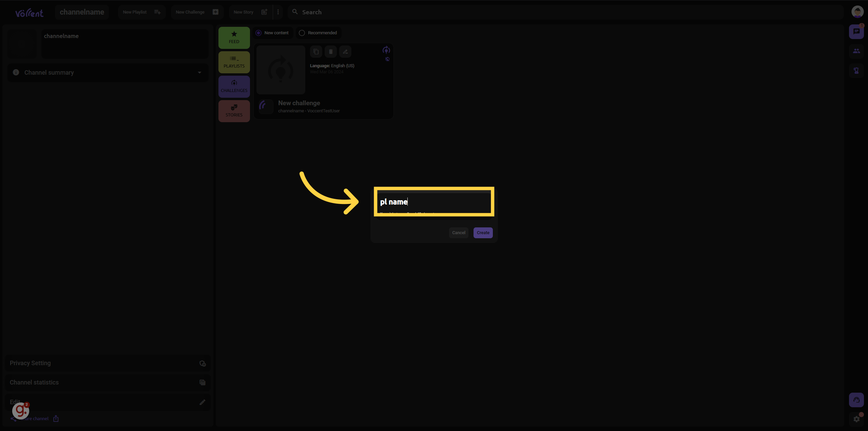This screenshot has height=431, width=868.
Task: Click the Create button in dialog
Action: 482,232
